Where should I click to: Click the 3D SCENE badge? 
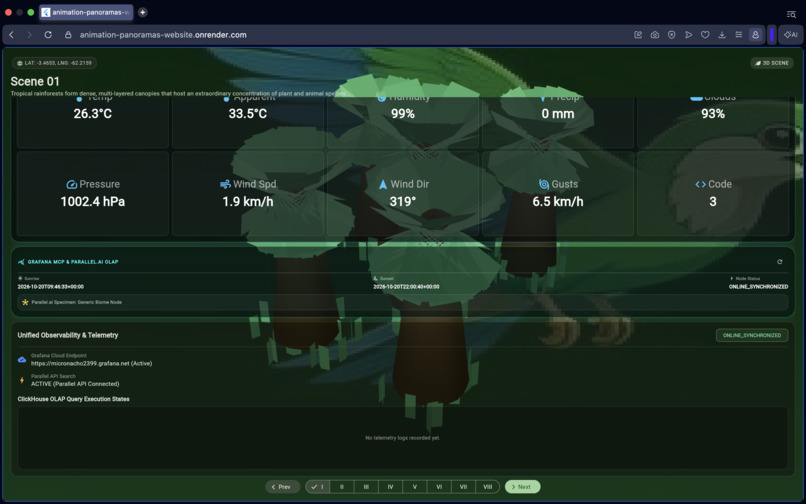tap(772, 63)
